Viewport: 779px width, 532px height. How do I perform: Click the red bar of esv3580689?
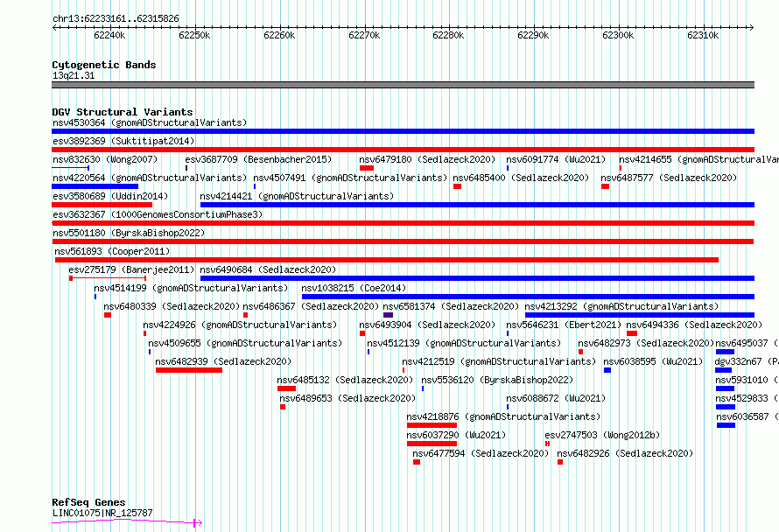tap(102, 205)
